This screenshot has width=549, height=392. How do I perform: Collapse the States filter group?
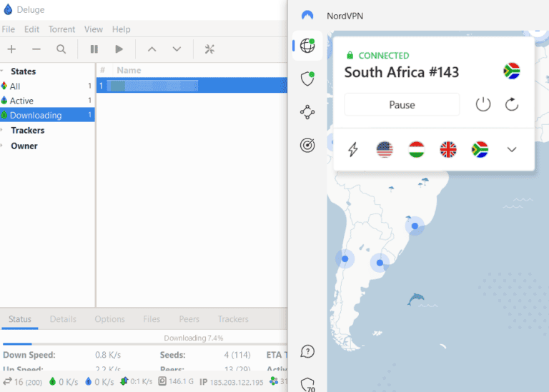(2, 71)
